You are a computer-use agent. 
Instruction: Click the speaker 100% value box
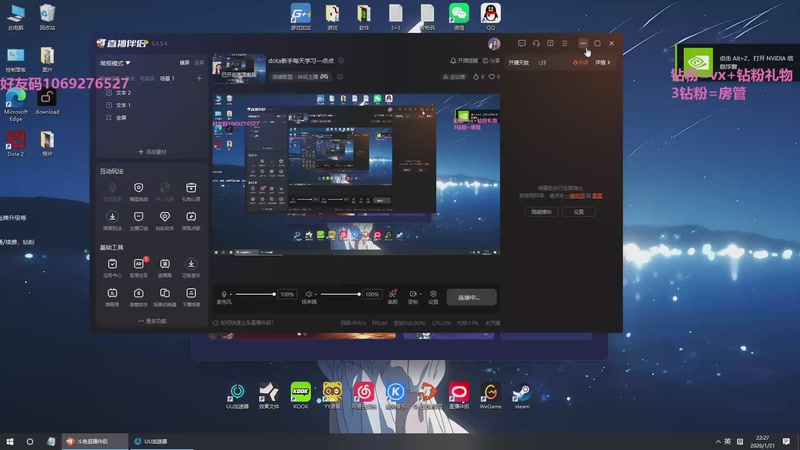[x=371, y=294]
